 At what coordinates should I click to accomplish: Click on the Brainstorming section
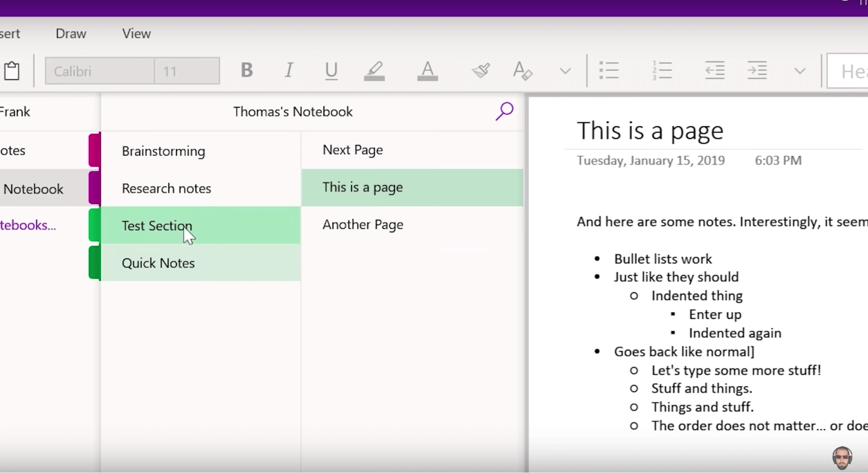click(163, 151)
